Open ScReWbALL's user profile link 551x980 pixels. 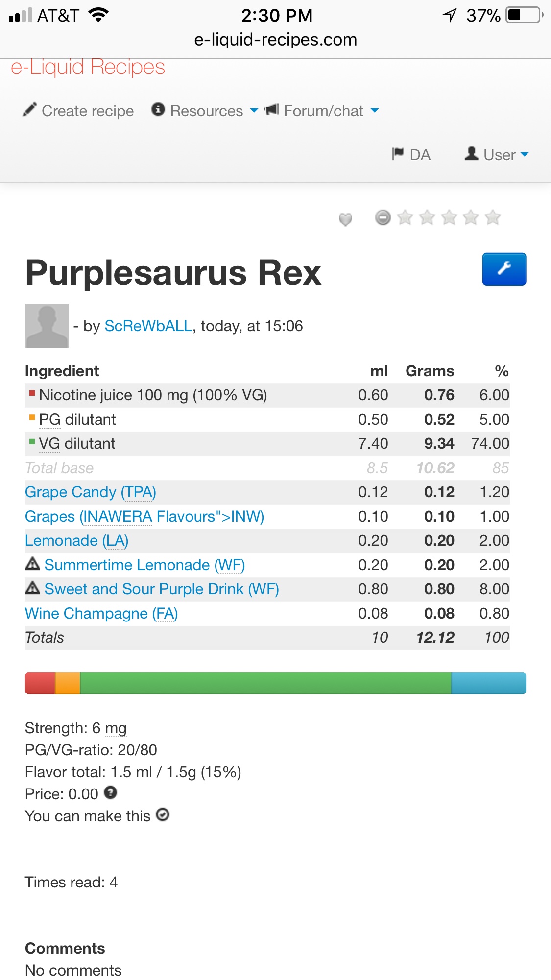pyautogui.click(x=148, y=326)
